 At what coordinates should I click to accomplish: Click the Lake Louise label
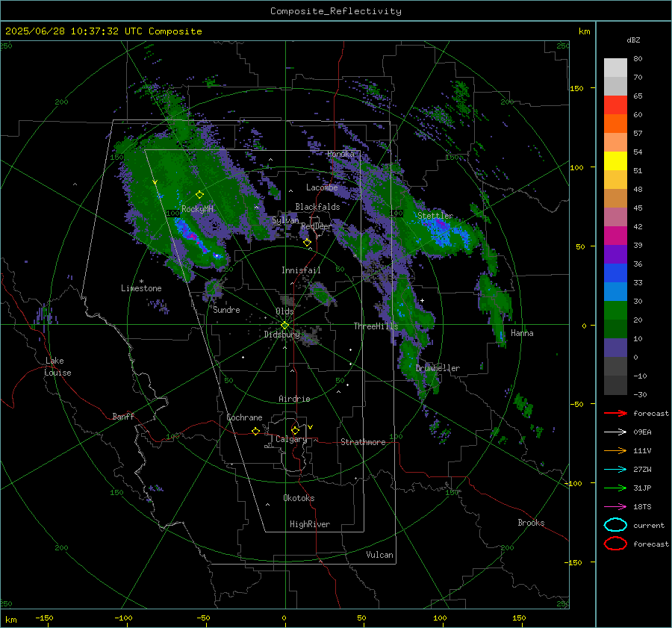(x=57, y=367)
